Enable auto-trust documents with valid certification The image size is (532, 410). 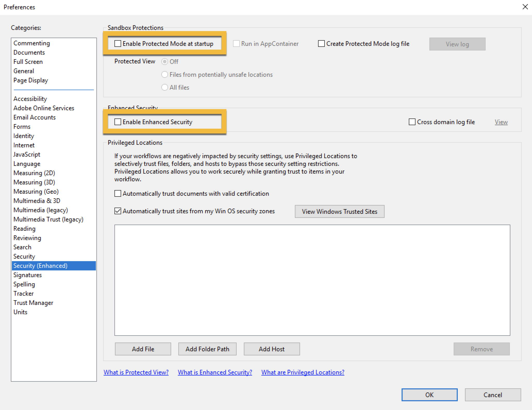point(118,193)
